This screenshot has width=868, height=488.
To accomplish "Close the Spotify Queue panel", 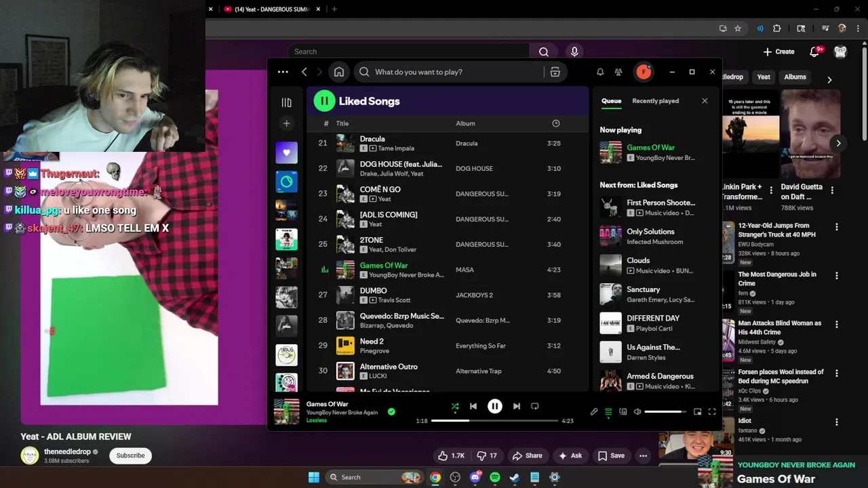I will point(705,101).
